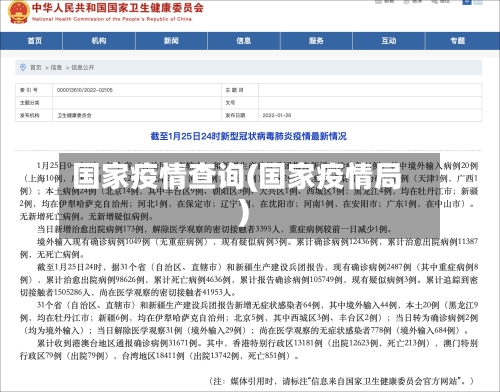Click the location pin icon in the breadcrumb
This screenshot has width=500, height=392.
point(23,67)
